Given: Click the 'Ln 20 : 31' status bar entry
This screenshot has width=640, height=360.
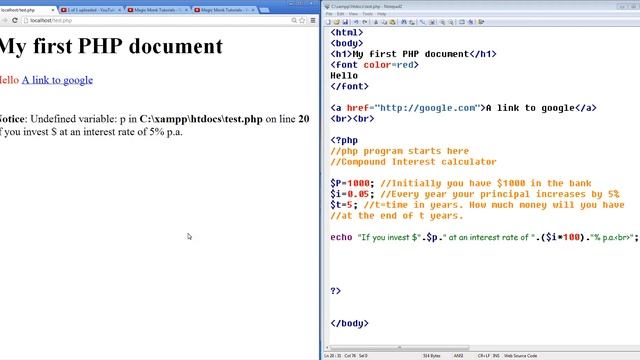Looking at the screenshot, I should pos(332,356).
